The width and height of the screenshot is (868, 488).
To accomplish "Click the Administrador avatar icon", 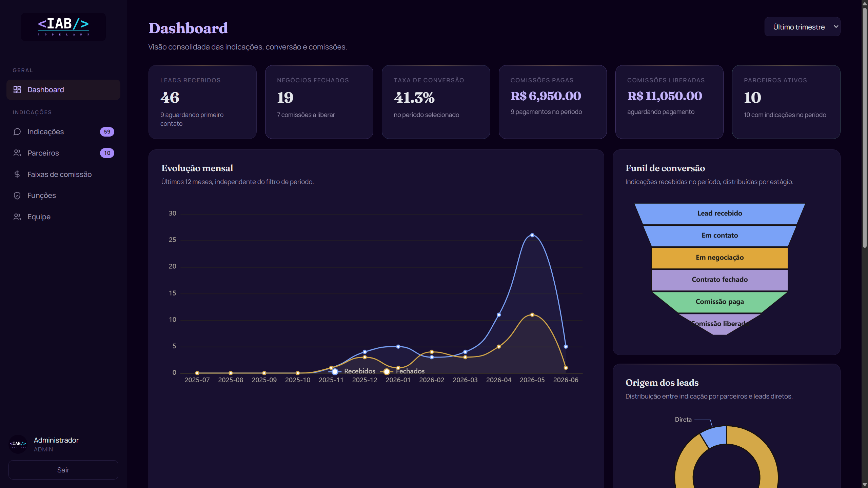I will [18, 444].
